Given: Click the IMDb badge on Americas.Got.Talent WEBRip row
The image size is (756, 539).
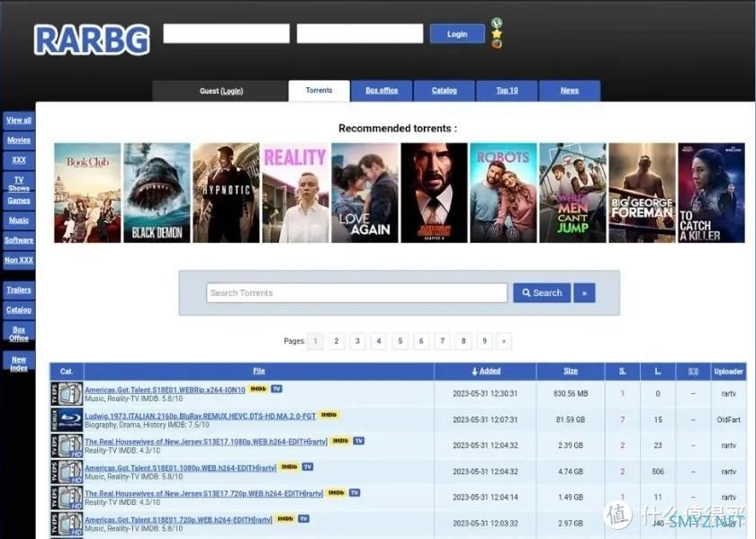Looking at the screenshot, I should pos(258,389).
